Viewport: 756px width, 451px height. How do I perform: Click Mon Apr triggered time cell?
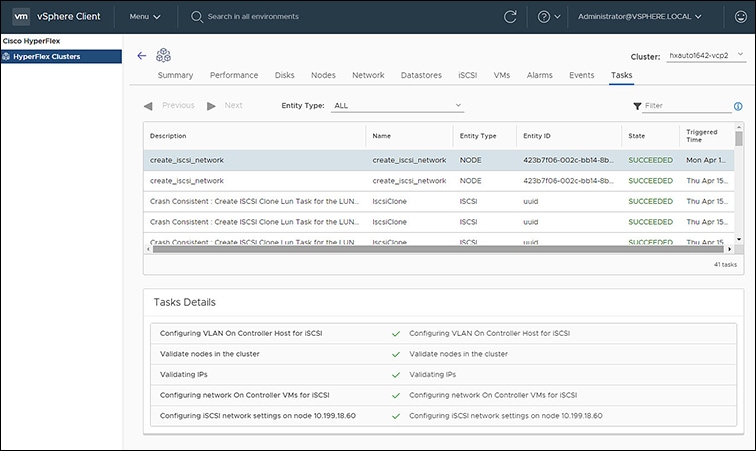(x=706, y=160)
